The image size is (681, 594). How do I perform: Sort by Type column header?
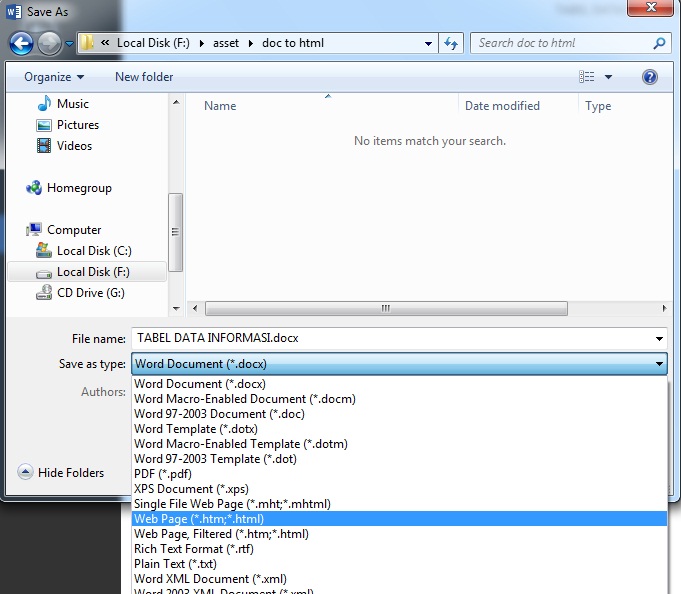coord(598,106)
